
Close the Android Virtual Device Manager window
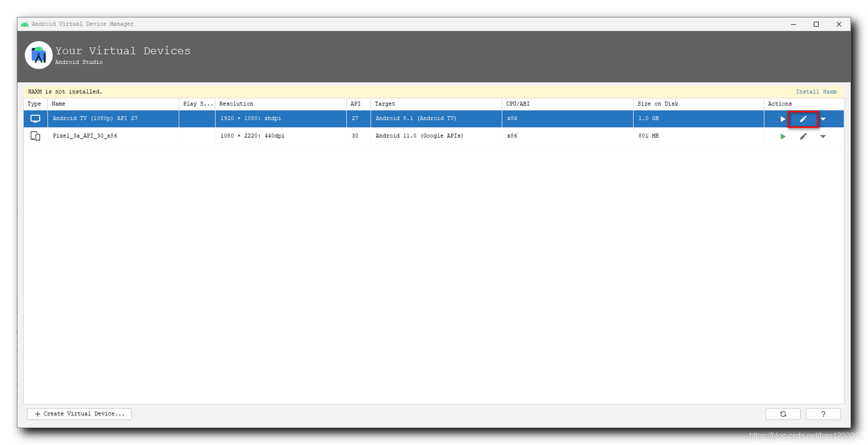pos(839,24)
